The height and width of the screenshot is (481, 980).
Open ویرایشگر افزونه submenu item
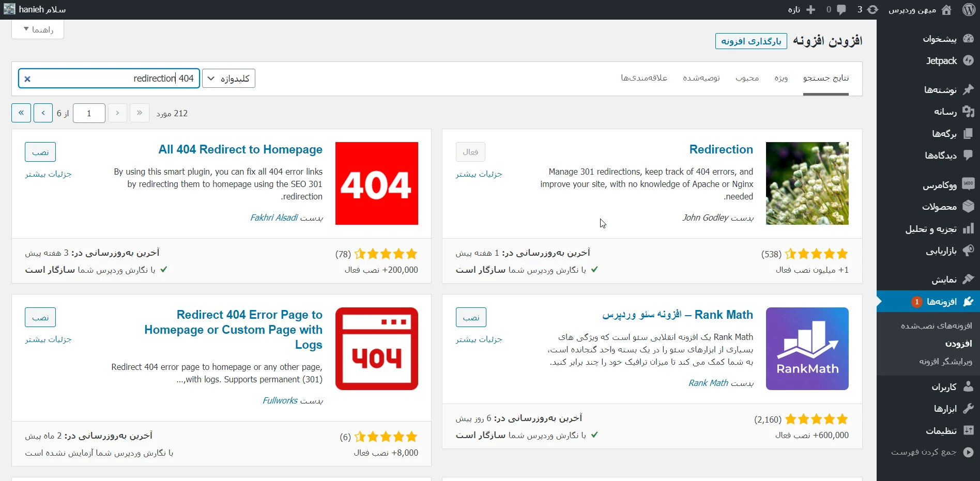coord(945,362)
